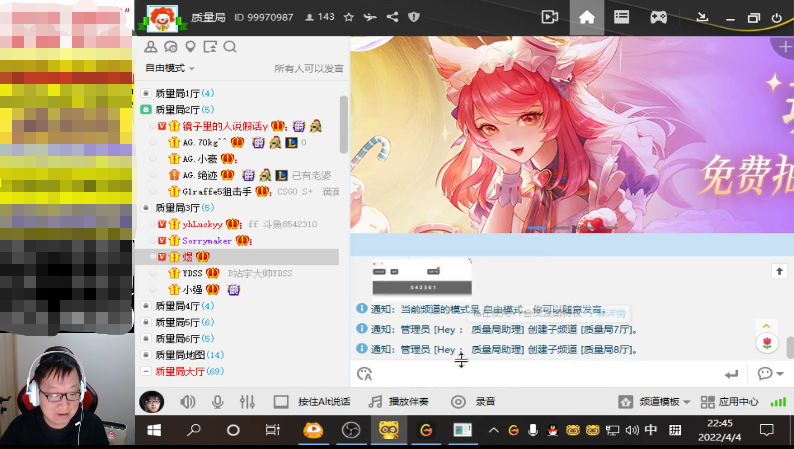Viewport: 794px width, 449px height.
Task: Open the 自由模式 mode dropdown
Action: (x=170, y=68)
